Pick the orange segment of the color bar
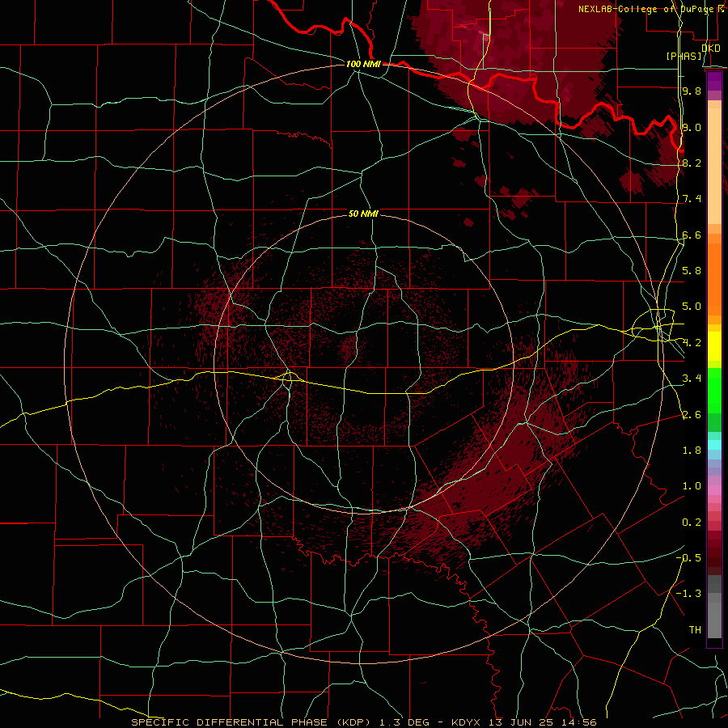This screenshot has height=728, width=728. pyautogui.click(x=714, y=278)
